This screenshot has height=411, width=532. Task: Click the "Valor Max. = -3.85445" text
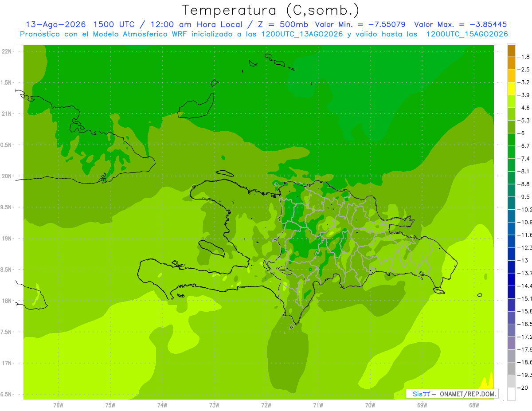click(x=461, y=24)
